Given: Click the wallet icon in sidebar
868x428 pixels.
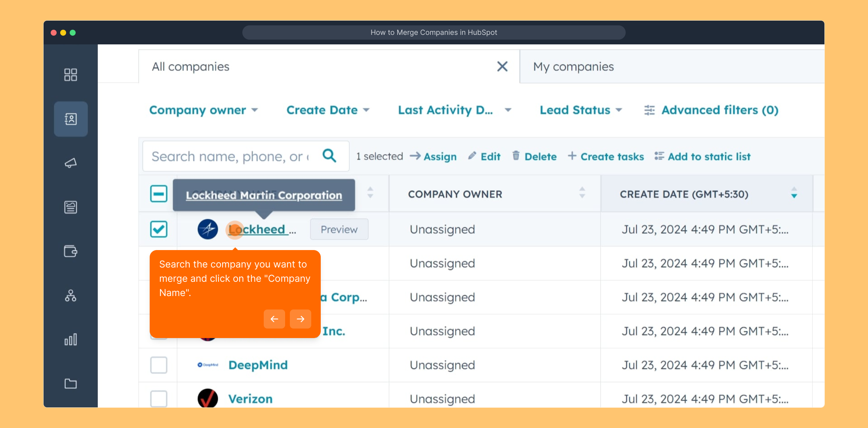Looking at the screenshot, I should 70,251.
